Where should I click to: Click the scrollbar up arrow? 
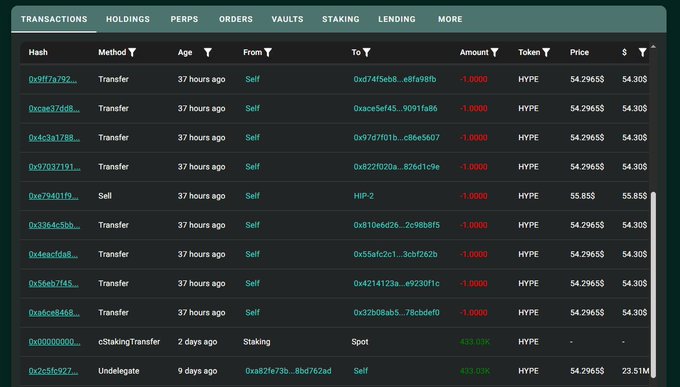click(654, 46)
